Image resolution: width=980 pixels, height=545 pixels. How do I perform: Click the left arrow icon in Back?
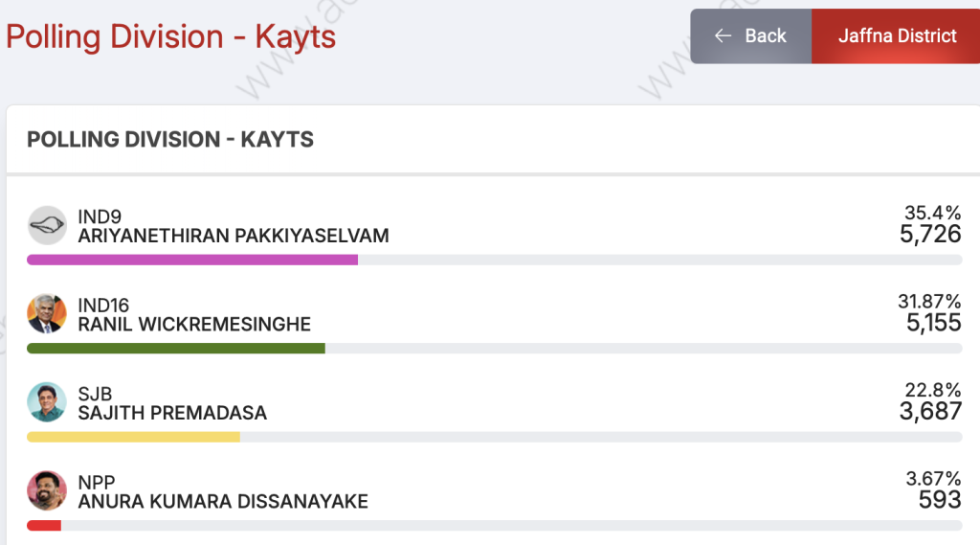tap(723, 35)
